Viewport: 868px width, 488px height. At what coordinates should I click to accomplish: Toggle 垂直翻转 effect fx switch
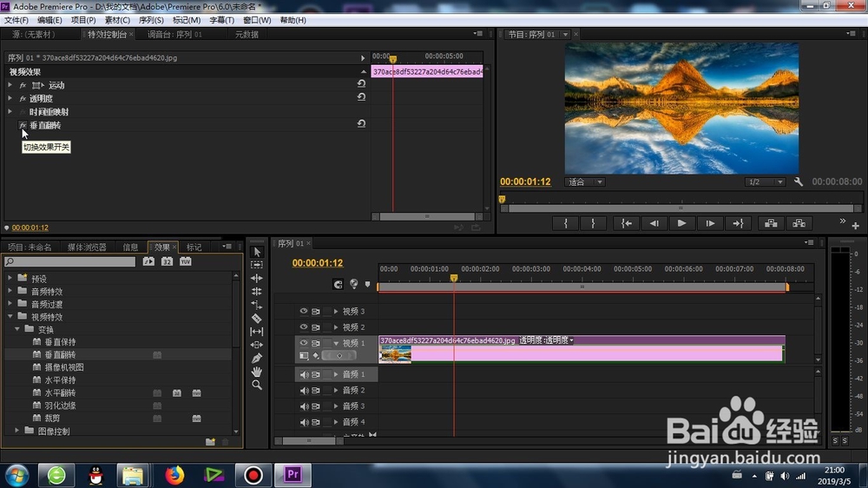23,125
